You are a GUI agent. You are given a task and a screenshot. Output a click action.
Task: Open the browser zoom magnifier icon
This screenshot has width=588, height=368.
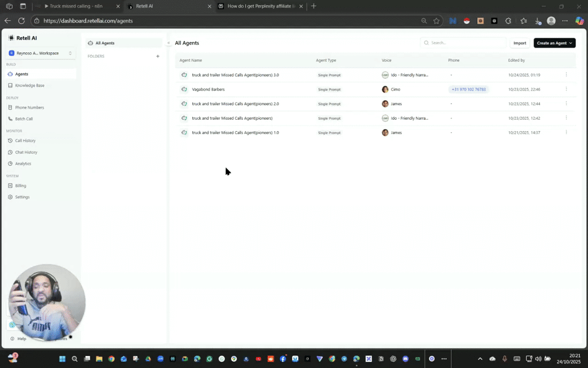point(424,21)
